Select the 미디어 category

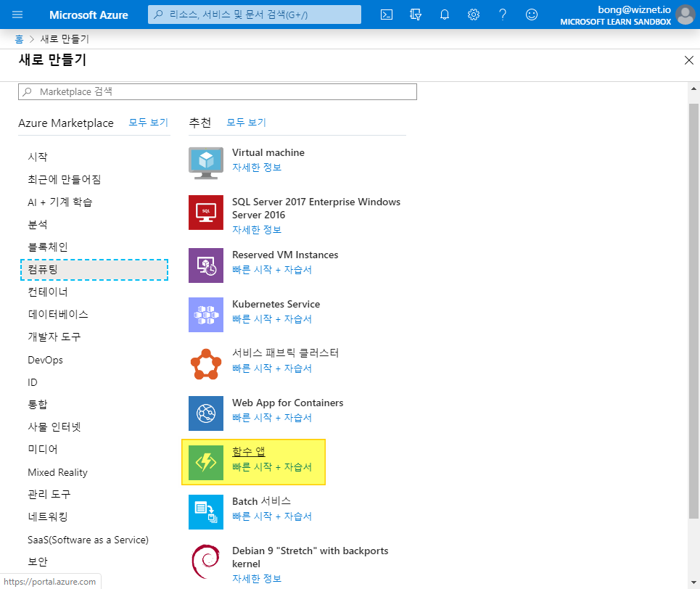coord(43,449)
